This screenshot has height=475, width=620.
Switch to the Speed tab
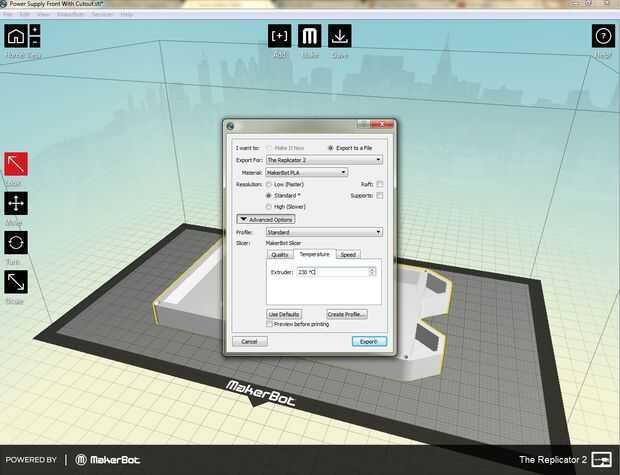tap(348, 255)
